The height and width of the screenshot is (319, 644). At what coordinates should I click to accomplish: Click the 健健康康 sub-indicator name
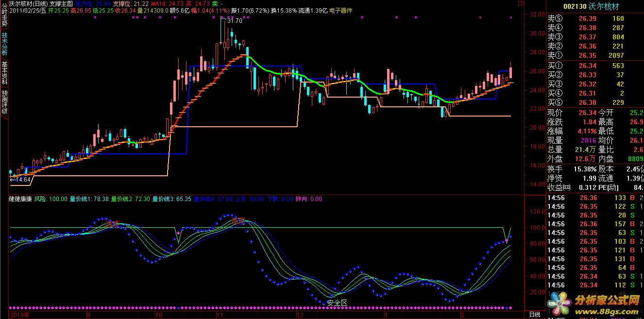click(20, 199)
